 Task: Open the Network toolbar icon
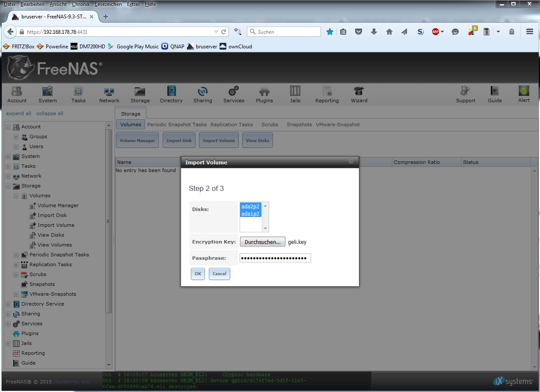pos(109,94)
